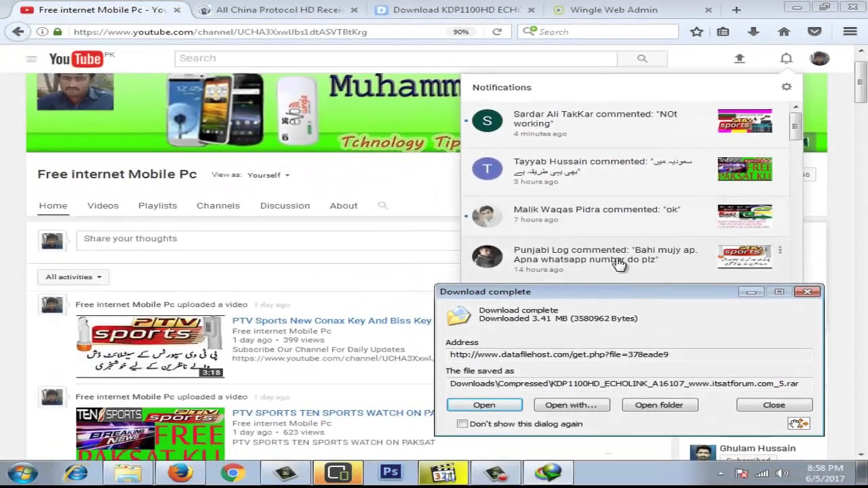Switch to "All China Protocol HD" browser tab
The image size is (868, 488).
[x=279, y=9]
